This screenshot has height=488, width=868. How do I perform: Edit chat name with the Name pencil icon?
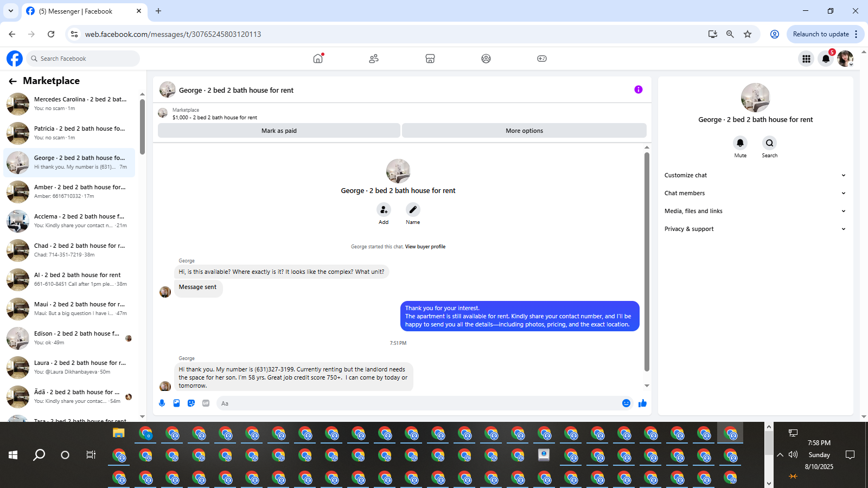pyautogui.click(x=413, y=209)
